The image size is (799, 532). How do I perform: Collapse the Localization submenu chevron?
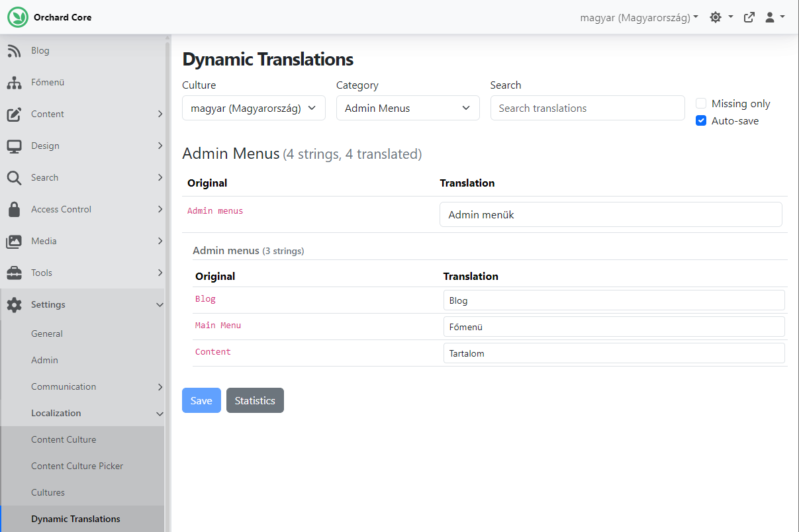[x=160, y=414]
